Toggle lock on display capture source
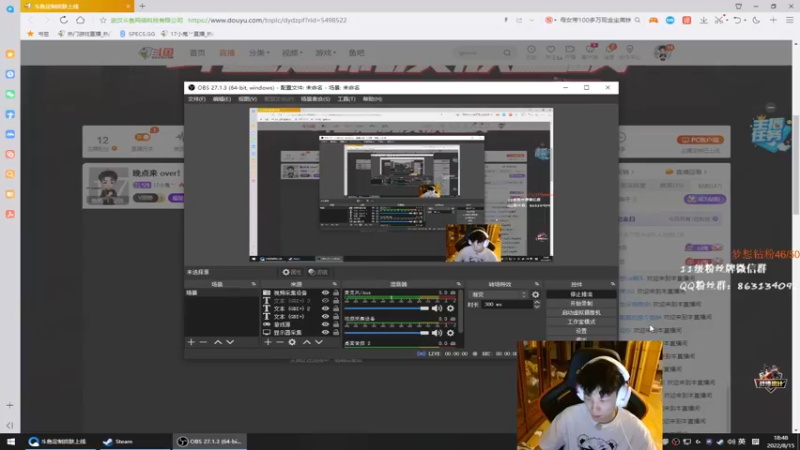 click(x=336, y=332)
